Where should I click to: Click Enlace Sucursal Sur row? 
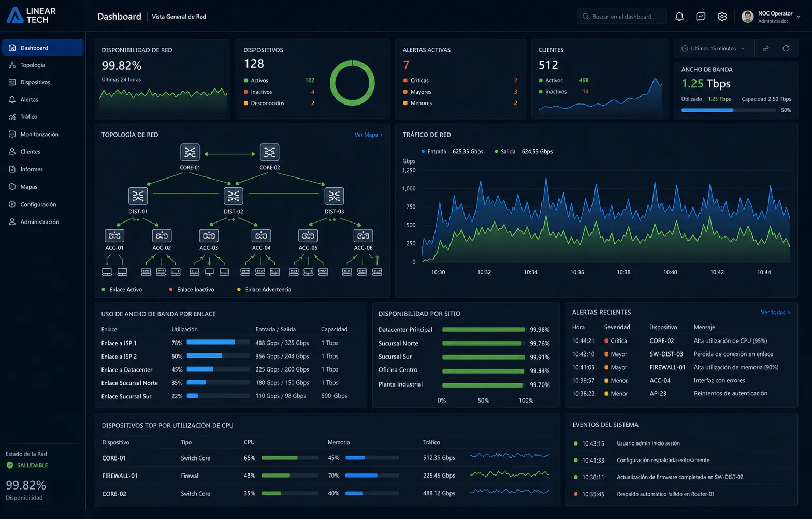point(230,396)
